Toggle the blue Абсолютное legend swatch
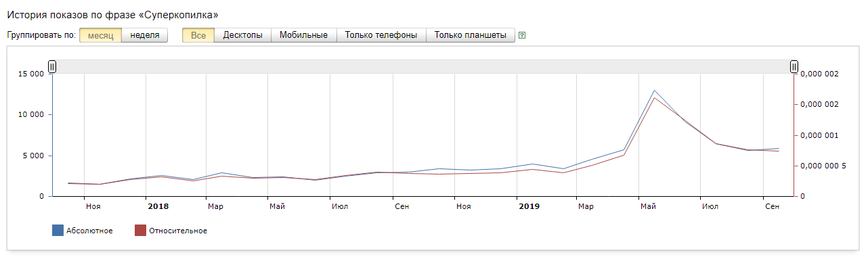Screen dimensions: 868x259 [x=58, y=231]
